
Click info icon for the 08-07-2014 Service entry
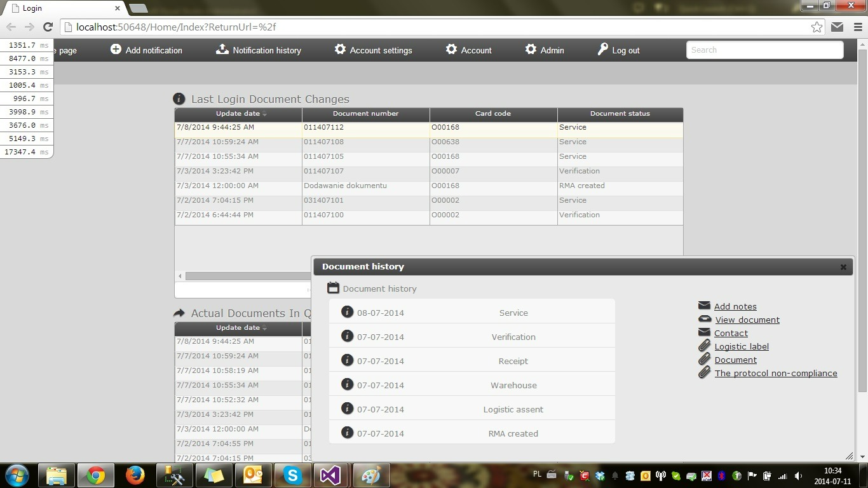click(347, 312)
